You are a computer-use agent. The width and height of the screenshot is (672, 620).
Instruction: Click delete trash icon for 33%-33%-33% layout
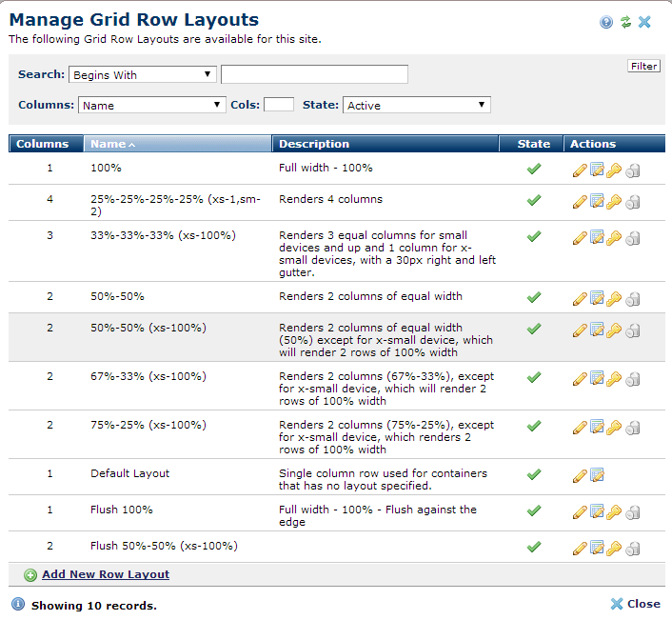(x=633, y=238)
